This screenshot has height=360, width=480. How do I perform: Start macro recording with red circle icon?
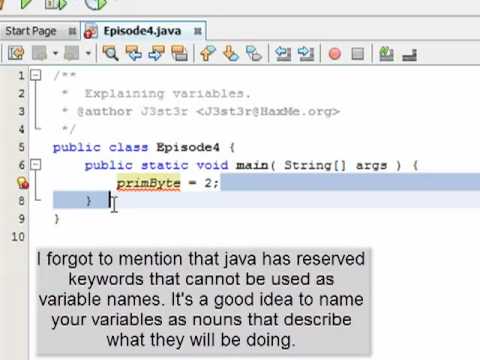[335, 54]
